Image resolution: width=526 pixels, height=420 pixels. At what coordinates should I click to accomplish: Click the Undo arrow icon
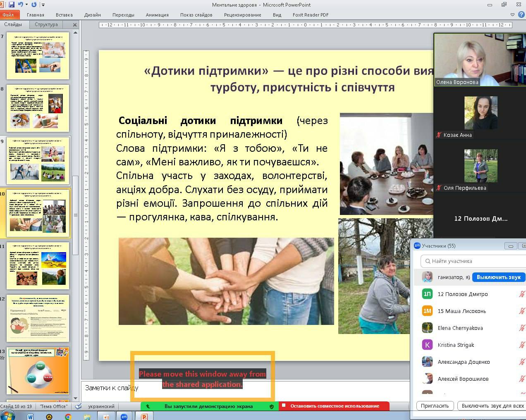coord(20,5)
